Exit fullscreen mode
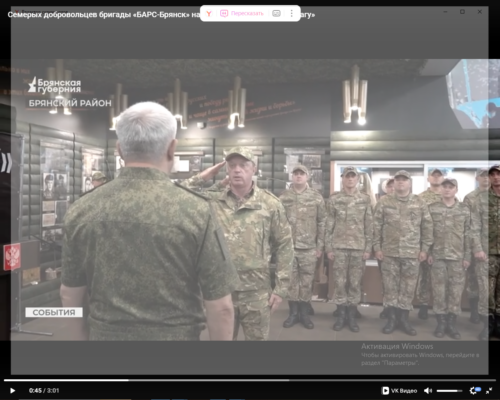This screenshot has height=400, width=500. 489,390
